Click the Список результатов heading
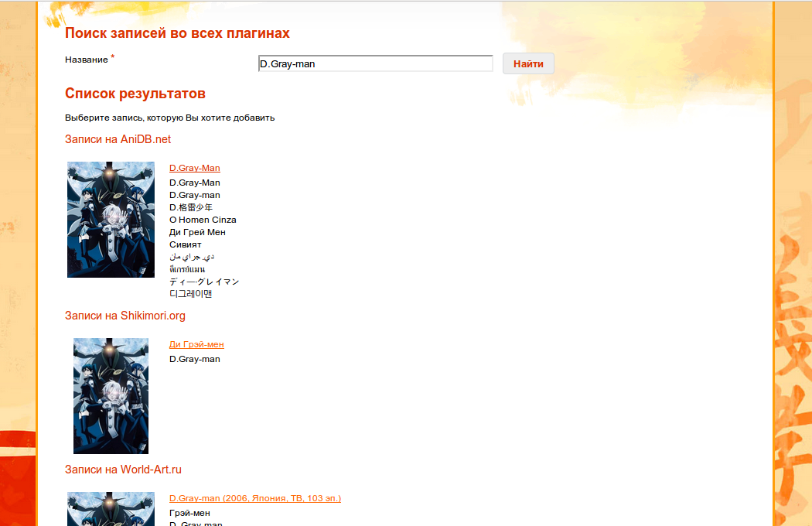The width and height of the screenshot is (812, 526). pyautogui.click(x=135, y=93)
